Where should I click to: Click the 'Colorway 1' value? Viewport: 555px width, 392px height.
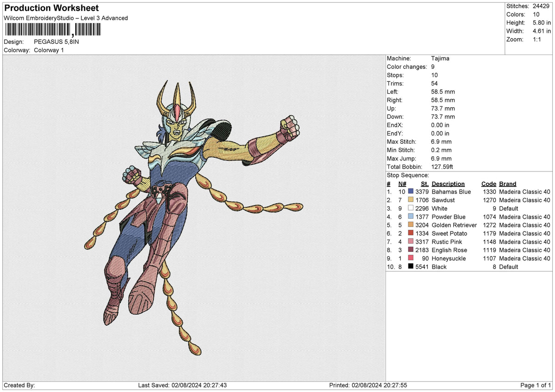49,50
